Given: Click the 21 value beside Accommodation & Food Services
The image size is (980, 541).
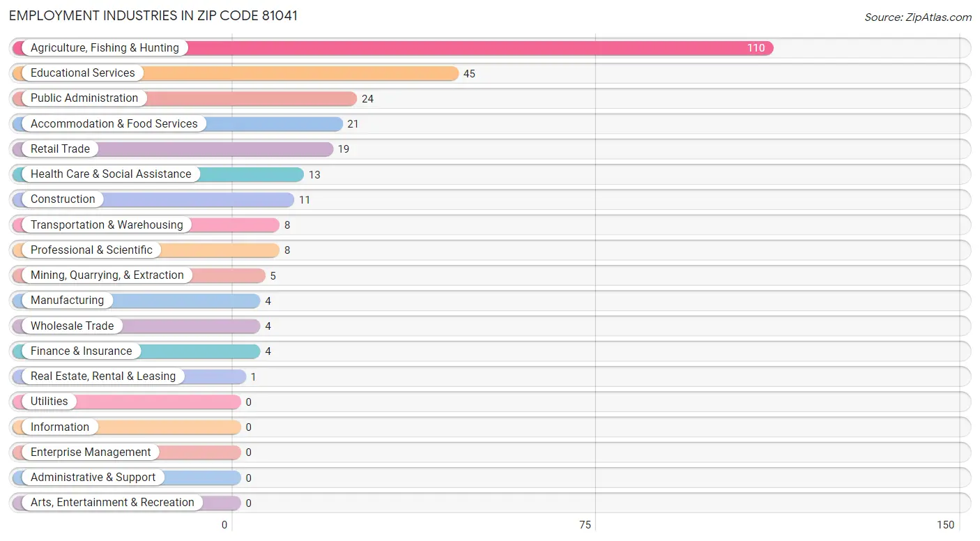Looking at the screenshot, I should pos(353,124).
